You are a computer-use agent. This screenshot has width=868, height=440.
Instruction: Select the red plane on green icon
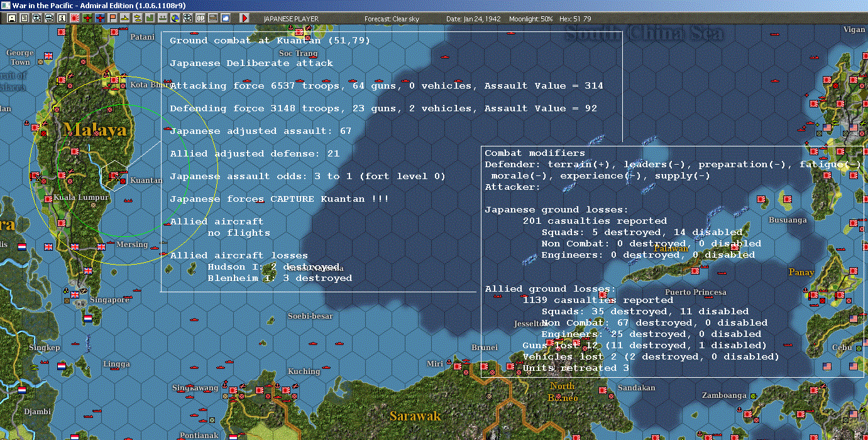click(88, 19)
